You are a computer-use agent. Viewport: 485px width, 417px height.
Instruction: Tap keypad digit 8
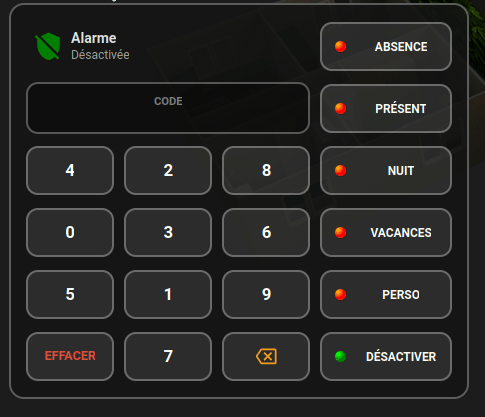coord(266,170)
